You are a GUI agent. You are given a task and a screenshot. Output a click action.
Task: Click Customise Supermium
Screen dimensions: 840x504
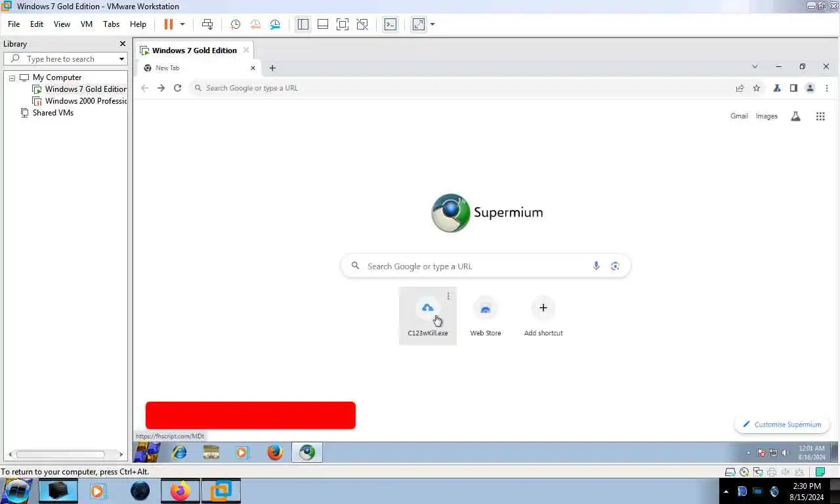point(782,425)
